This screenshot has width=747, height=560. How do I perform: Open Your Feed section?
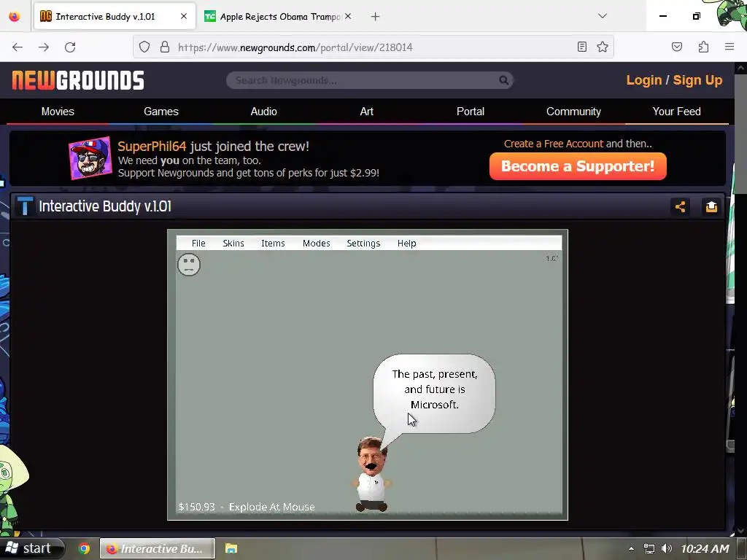click(x=676, y=112)
